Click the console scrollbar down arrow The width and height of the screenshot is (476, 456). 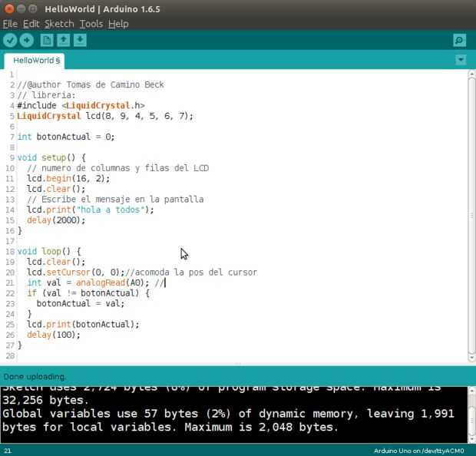pyautogui.click(x=471, y=440)
